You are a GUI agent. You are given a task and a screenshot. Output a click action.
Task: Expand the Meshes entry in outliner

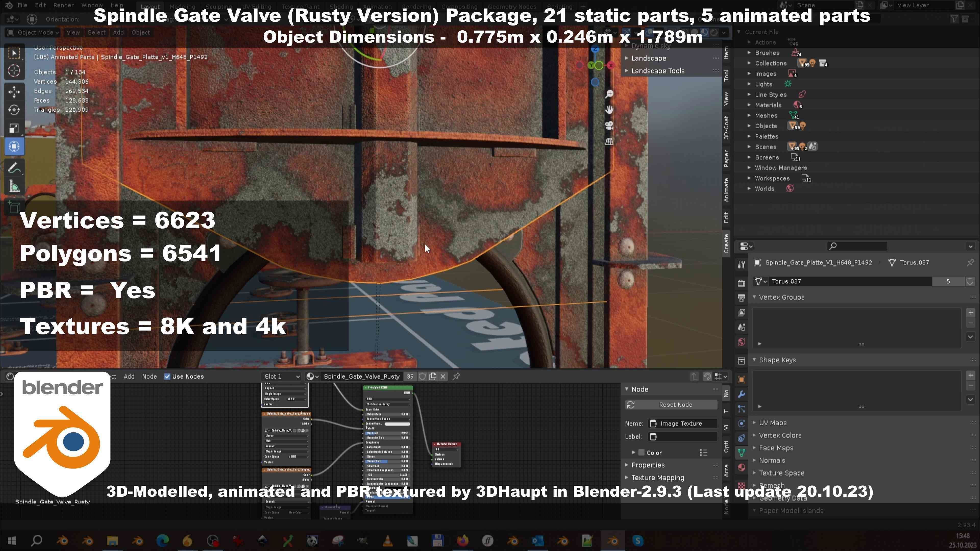(x=749, y=115)
